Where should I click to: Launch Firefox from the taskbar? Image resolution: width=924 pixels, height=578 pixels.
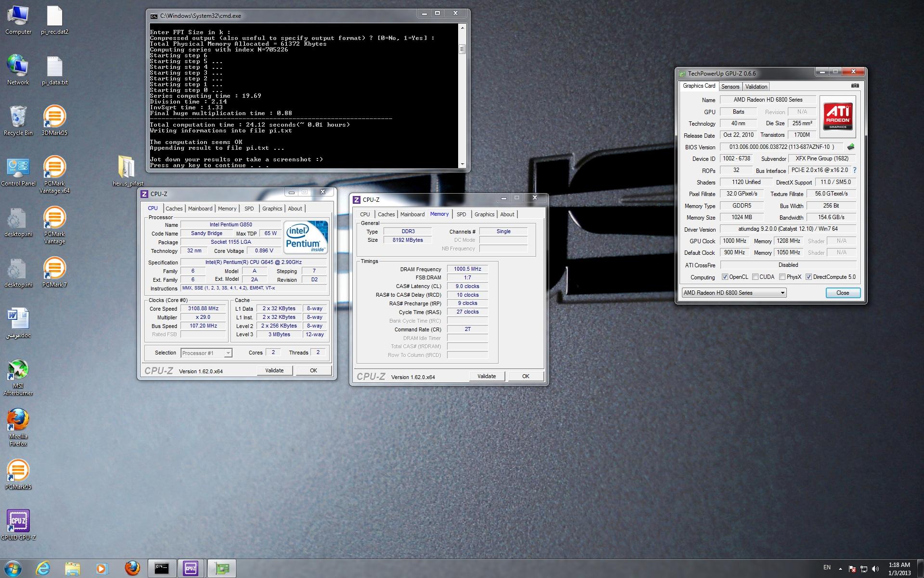[132, 569]
